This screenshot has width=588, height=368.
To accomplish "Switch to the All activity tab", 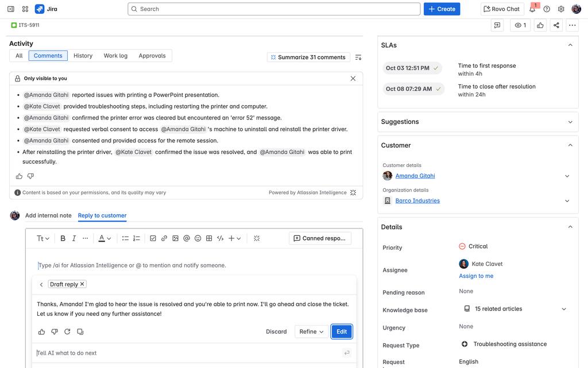I will pos(19,56).
